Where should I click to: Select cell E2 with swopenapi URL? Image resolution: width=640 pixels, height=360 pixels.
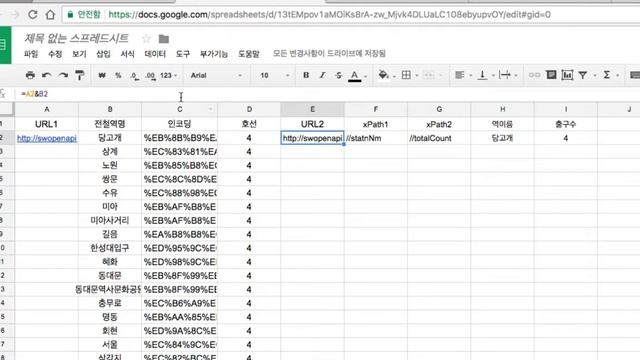pos(312,138)
